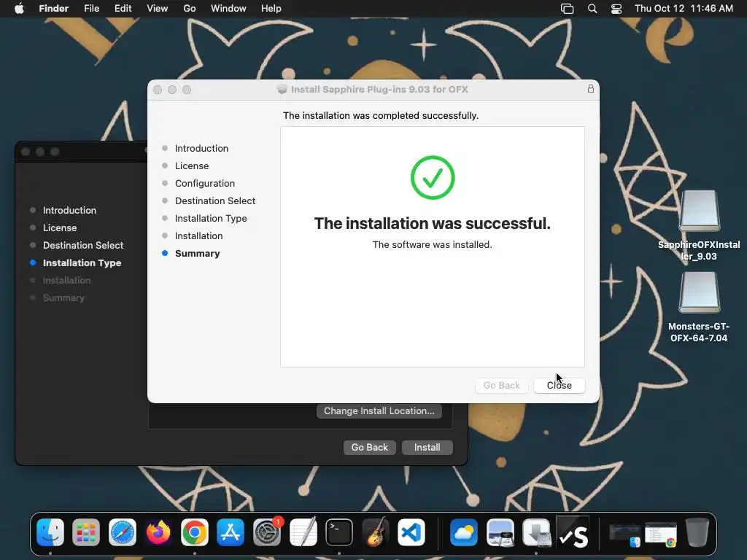Launch Firefox from the dock
This screenshot has width=747, height=560.
[x=158, y=532]
